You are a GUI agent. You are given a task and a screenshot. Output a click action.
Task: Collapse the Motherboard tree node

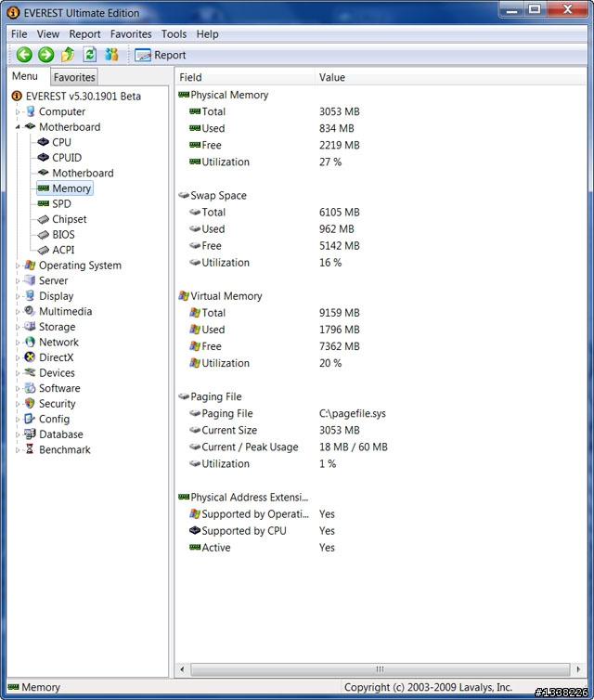point(18,127)
